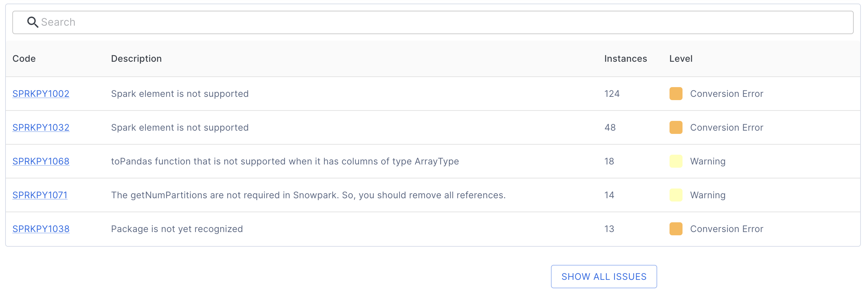Screen dimensions: 868x299
Task: Click the yellow Warning swatch for SPRKPY1071
Action: (676, 195)
